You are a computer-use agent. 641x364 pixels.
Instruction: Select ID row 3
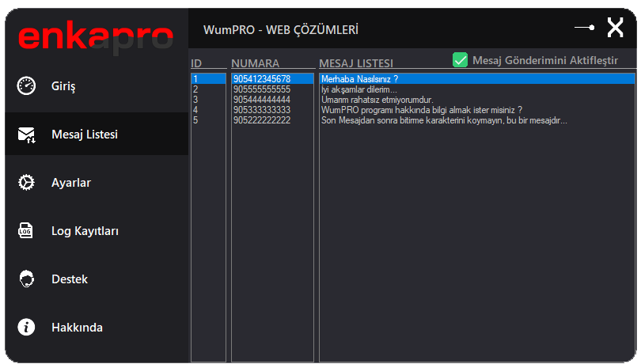tap(208, 100)
